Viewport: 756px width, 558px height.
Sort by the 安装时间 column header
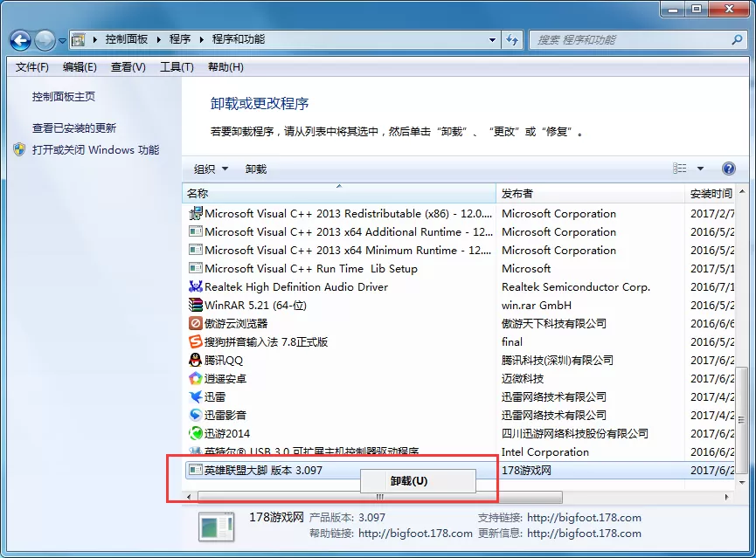(x=711, y=193)
